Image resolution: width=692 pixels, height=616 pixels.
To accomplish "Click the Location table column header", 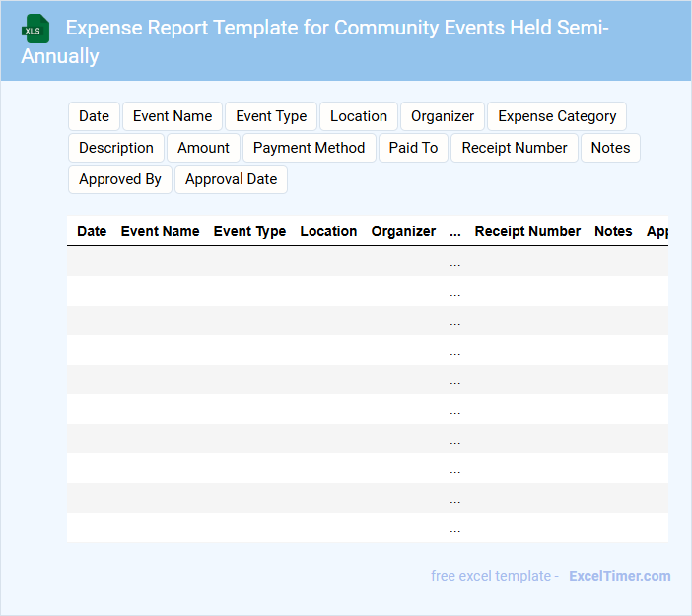I will coord(328,231).
